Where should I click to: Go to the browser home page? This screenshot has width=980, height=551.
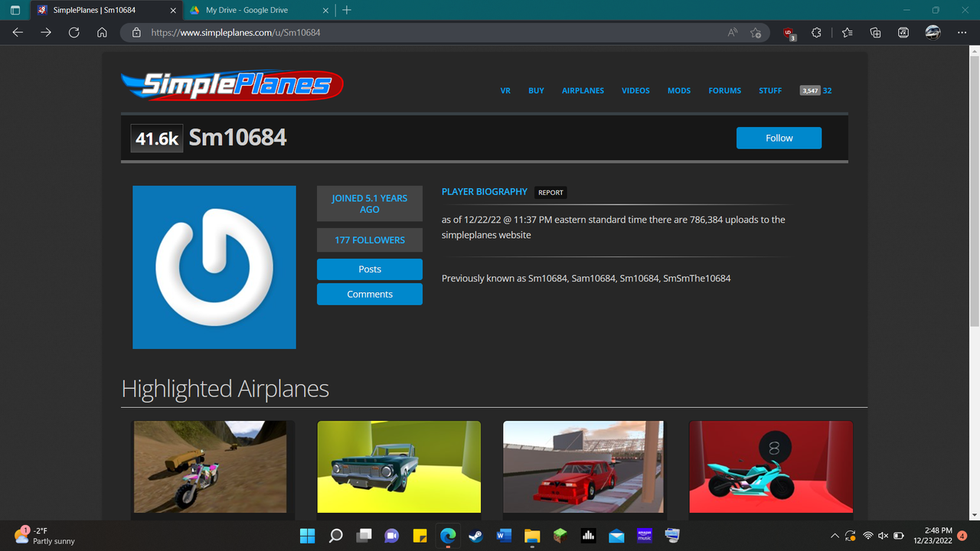pyautogui.click(x=102, y=33)
